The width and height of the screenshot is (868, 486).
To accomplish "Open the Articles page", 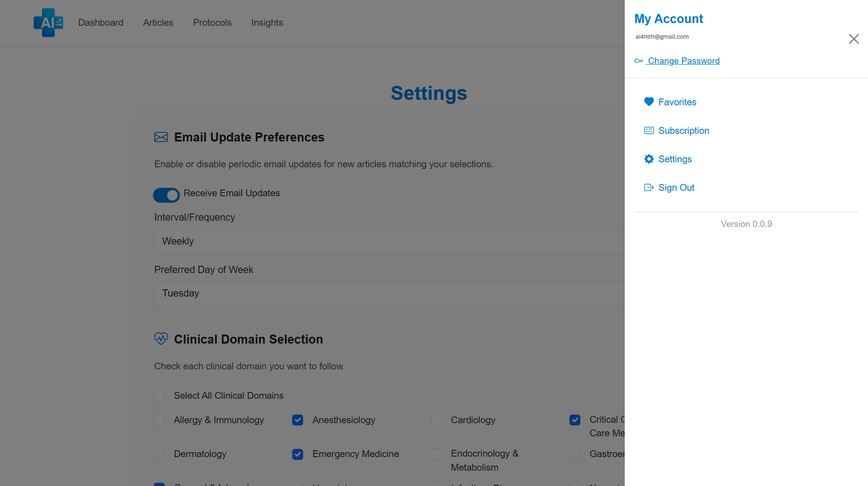I will [x=158, y=23].
